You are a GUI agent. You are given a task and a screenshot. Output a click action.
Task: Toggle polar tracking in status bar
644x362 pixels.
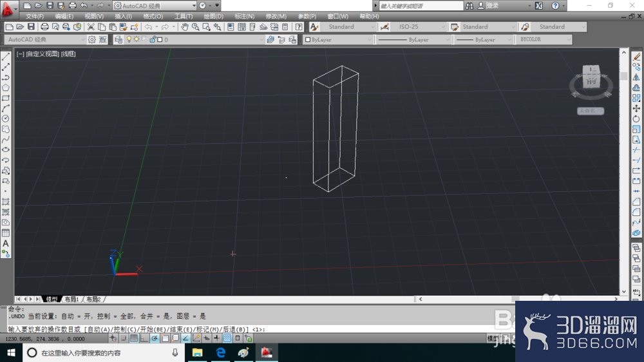(x=155, y=338)
